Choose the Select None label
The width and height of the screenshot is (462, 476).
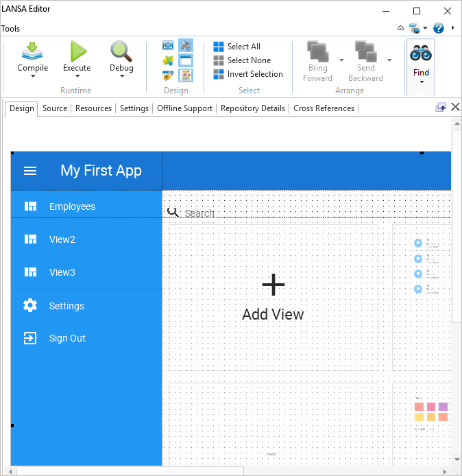click(249, 60)
